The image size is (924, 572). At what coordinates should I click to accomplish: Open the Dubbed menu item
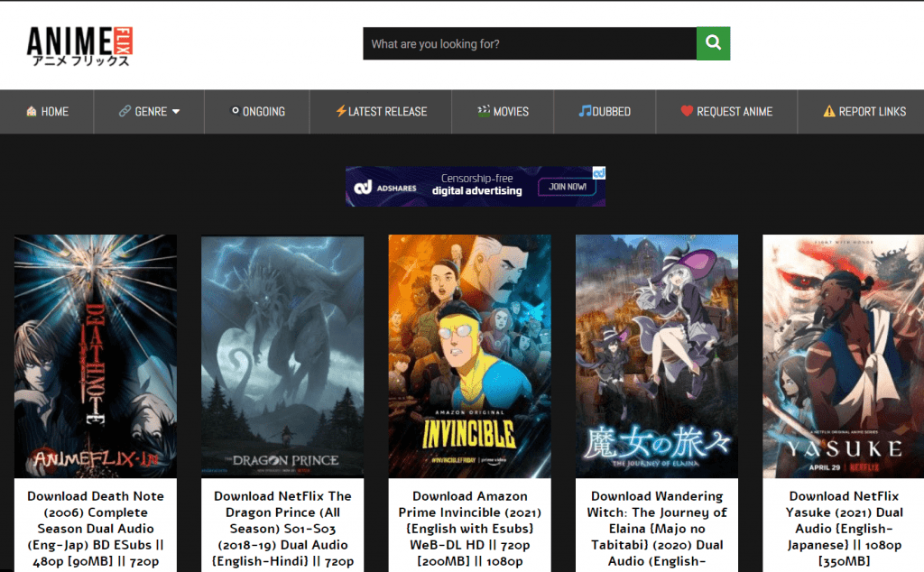[605, 111]
